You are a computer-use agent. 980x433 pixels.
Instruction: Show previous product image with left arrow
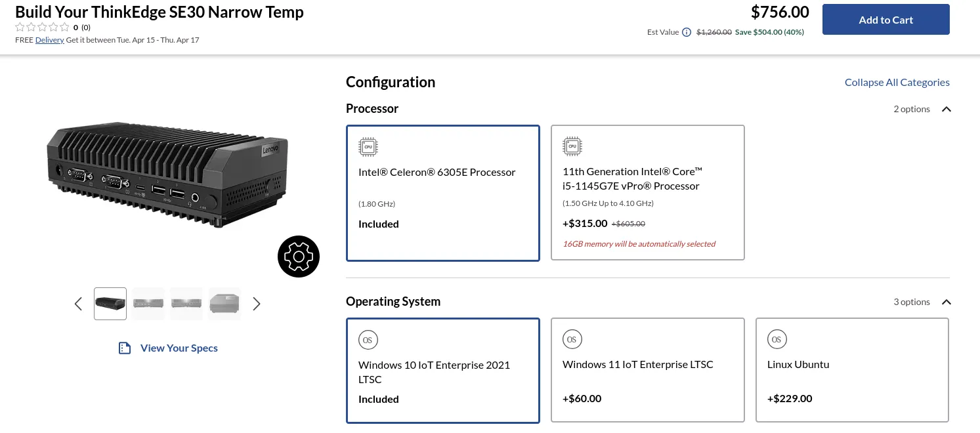78,304
